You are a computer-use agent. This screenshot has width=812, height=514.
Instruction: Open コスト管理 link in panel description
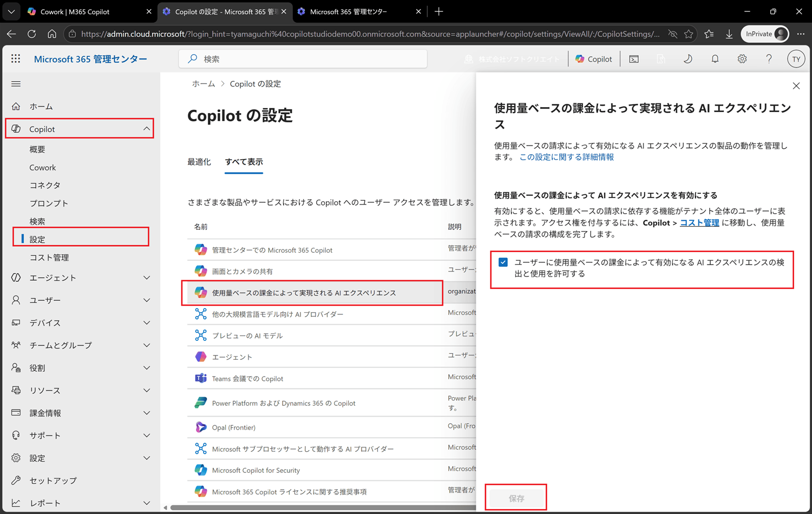(x=699, y=223)
